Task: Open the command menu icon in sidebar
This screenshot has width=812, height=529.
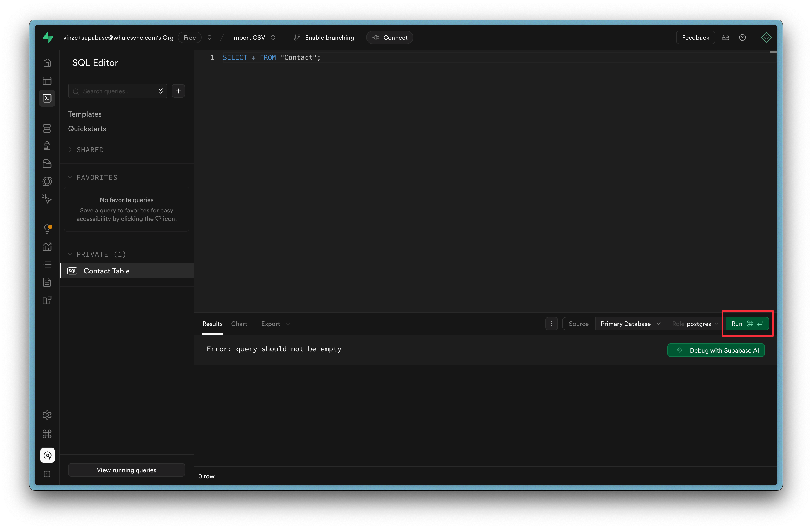Action: click(47, 434)
